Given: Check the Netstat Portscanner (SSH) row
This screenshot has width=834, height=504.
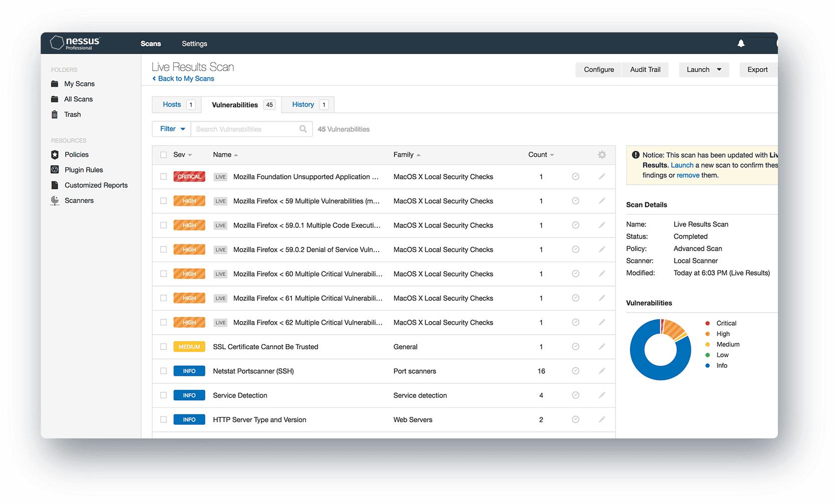Looking at the screenshot, I should pos(163,371).
